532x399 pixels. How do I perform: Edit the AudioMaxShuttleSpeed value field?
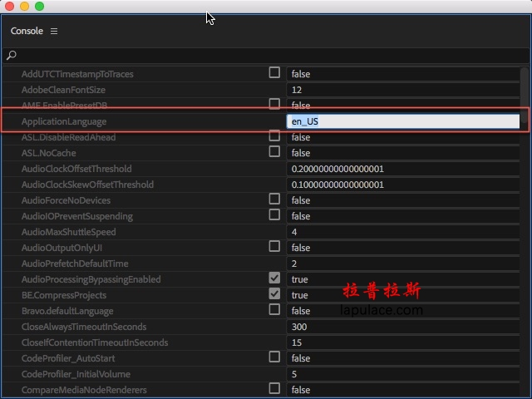pyautogui.click(x=402, y=232)
